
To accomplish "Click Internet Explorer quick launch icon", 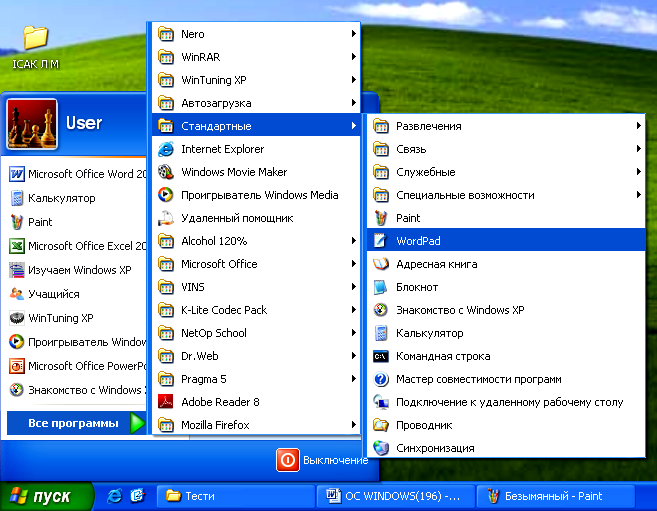I will pos(114,496).
